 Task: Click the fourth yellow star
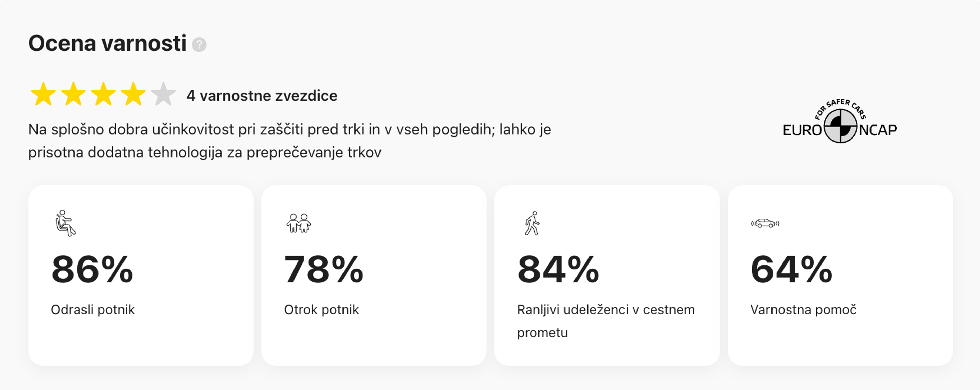(133, 94)
